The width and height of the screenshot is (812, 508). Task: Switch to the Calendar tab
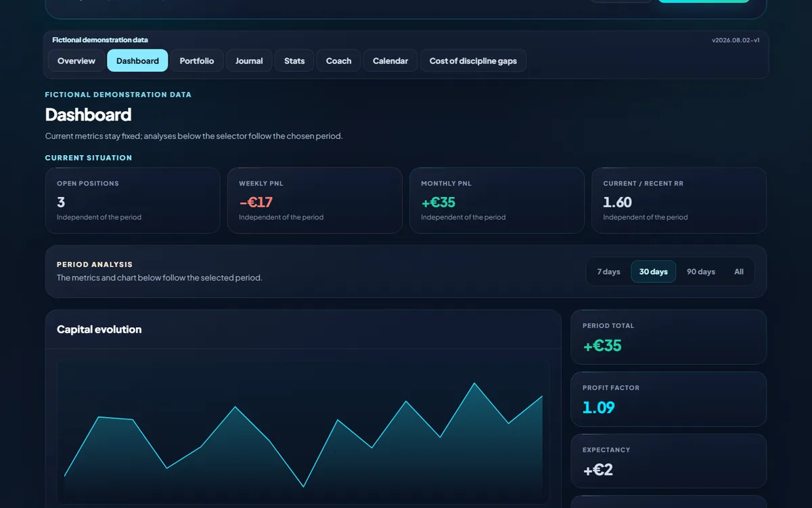click(390, 61)
